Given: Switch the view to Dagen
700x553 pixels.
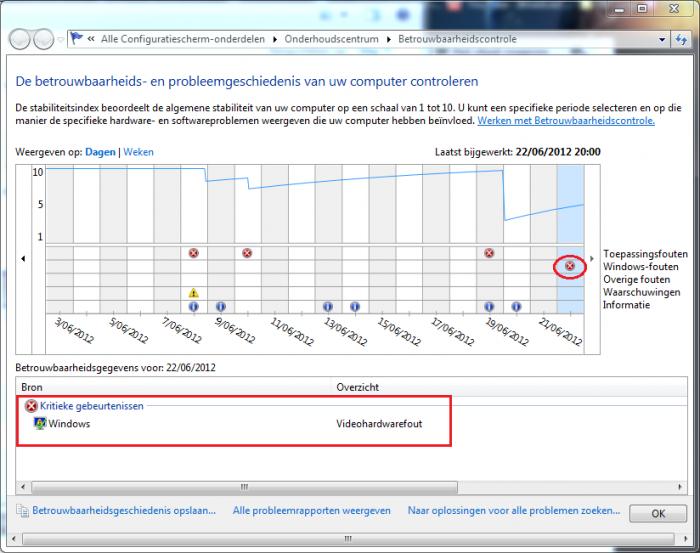Looking at the screenshot, I should (100, 152).
